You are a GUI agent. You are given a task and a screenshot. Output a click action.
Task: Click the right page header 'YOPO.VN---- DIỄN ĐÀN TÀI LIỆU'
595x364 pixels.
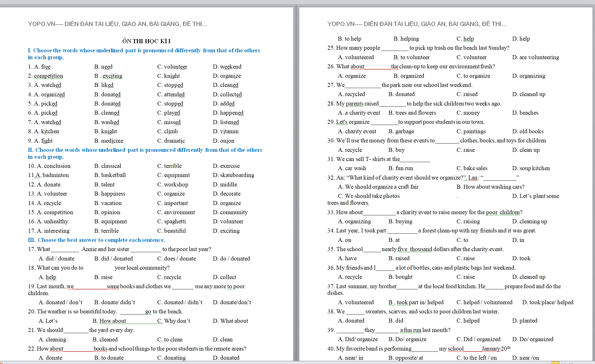click(417, 24)
